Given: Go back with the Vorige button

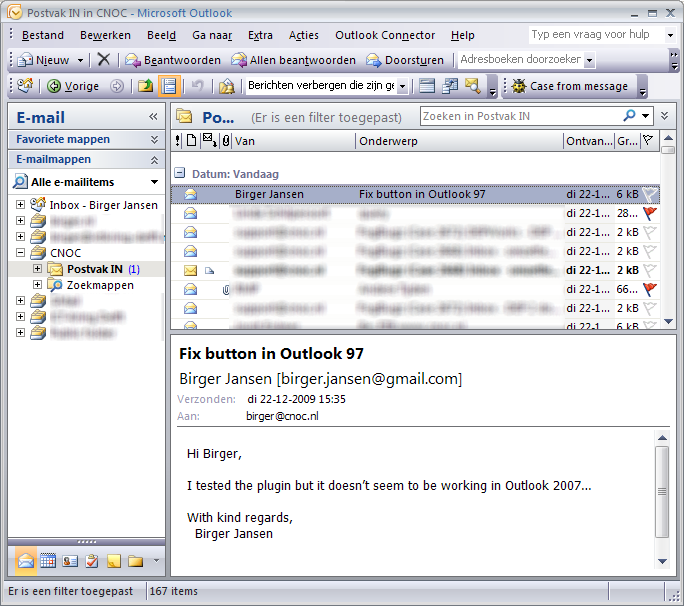Looking at the screenshot, I should point(73,86).
